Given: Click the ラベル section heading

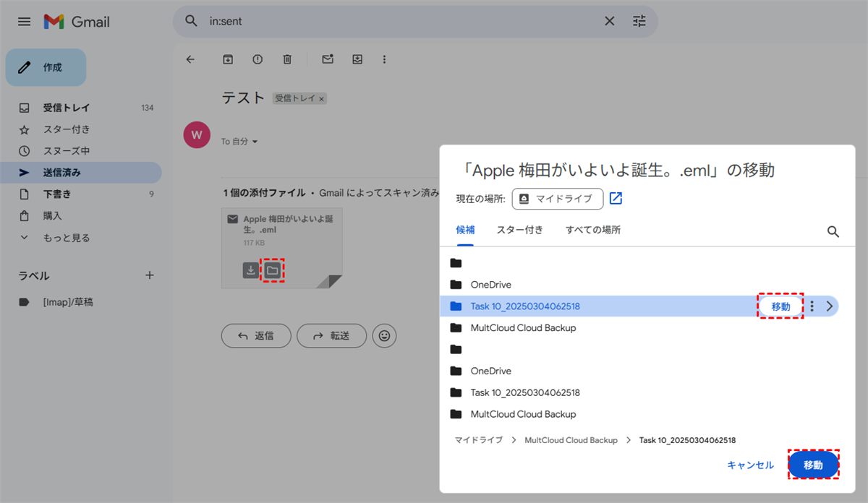Looking at the screenshot, I should 34,275.
